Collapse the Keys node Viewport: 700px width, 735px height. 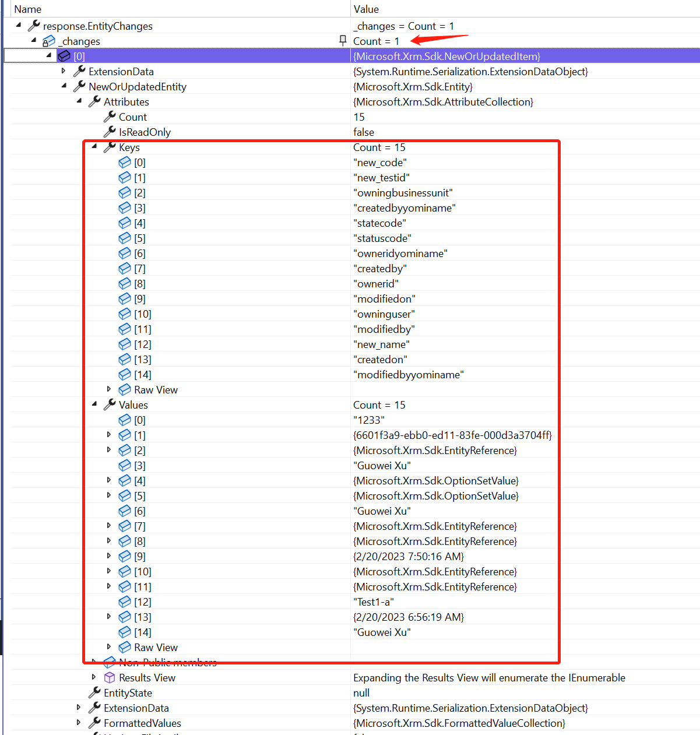pos(94,147)
